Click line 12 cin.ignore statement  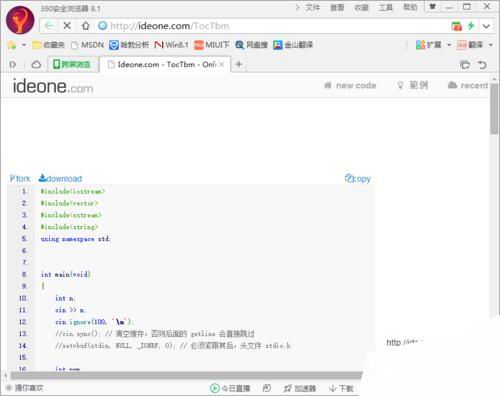click(x=94, y=322)
